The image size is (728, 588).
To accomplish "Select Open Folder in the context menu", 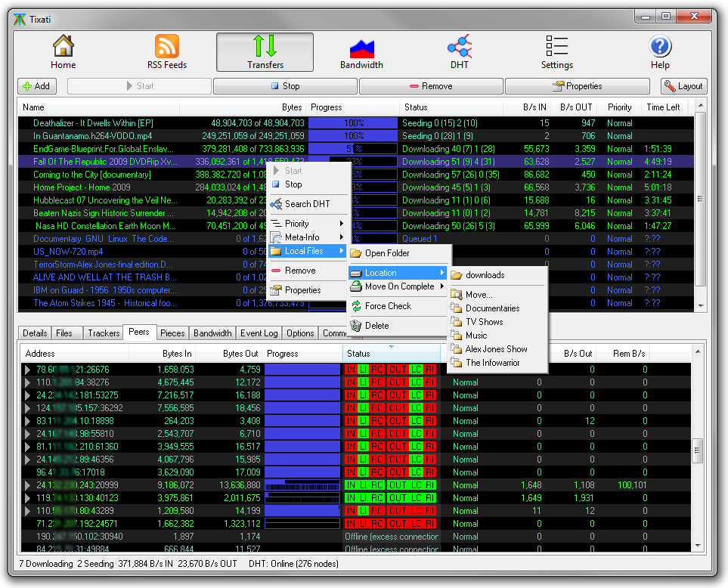I will pyautogui.click(x=387, y=253).
